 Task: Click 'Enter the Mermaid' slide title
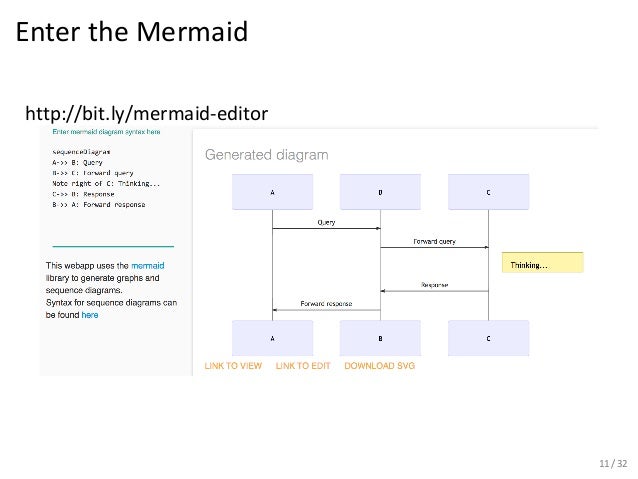[132, 31]
